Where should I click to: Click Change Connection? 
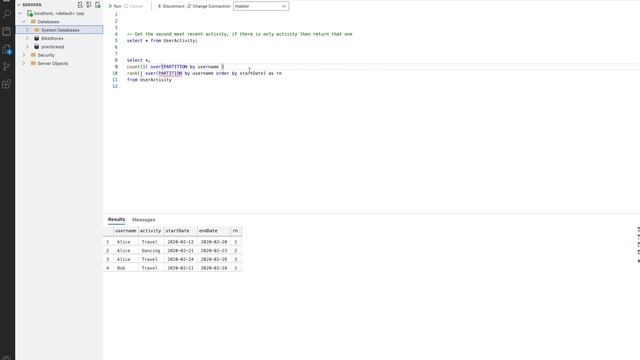[209, 6]
